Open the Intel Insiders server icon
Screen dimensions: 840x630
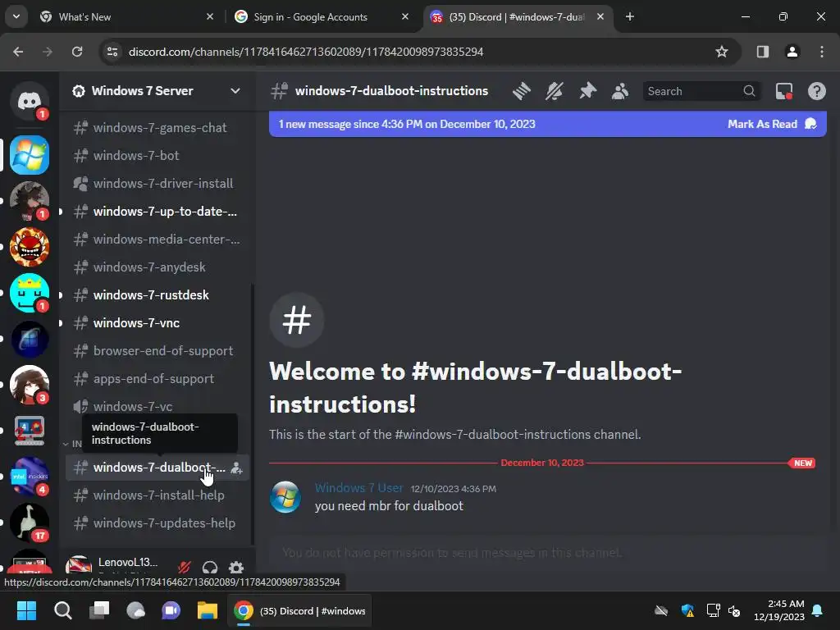[30, 477]
